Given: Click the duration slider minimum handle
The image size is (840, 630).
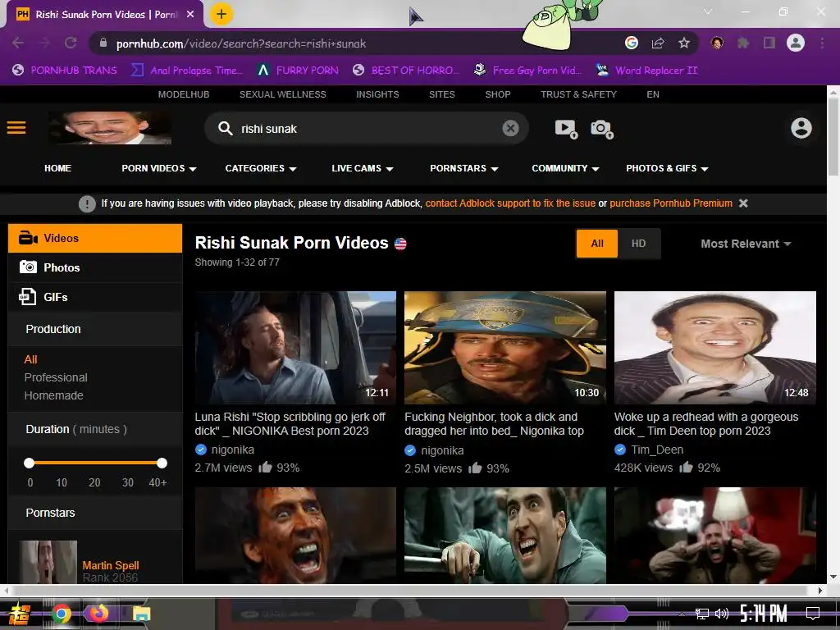Looking at the screenshot, I should pos(29,463).
